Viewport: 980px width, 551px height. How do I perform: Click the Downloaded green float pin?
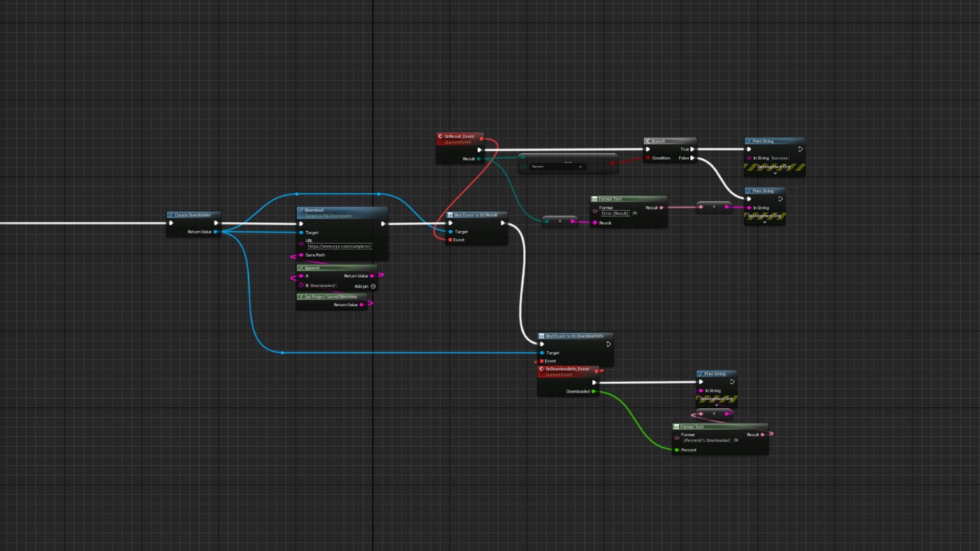click(594, 392)
